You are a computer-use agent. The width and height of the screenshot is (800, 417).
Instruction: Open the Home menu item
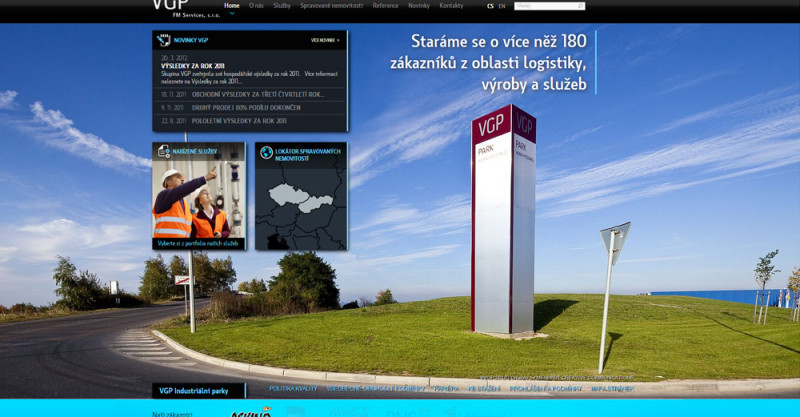232,6
